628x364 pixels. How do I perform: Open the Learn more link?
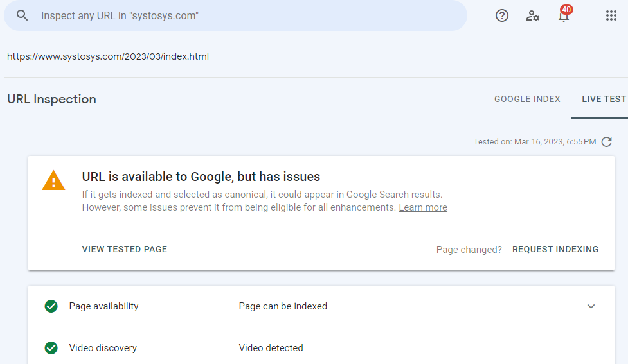tap(423, 207)
